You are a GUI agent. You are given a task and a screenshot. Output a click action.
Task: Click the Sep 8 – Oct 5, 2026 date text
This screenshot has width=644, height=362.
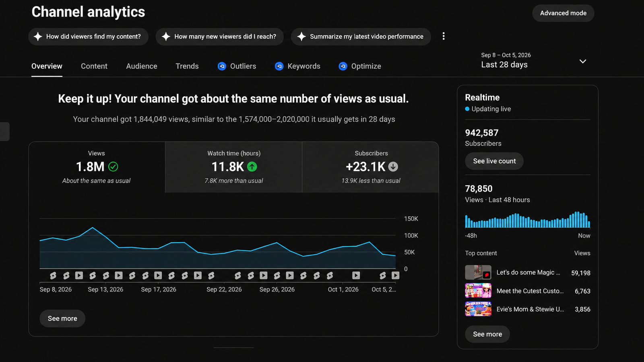point(506,55)
